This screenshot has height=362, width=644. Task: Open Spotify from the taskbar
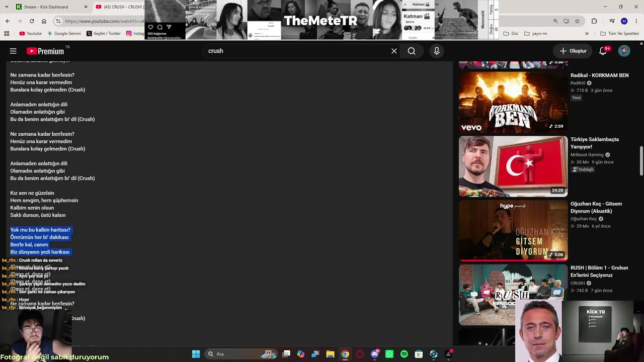coord(404,354)
